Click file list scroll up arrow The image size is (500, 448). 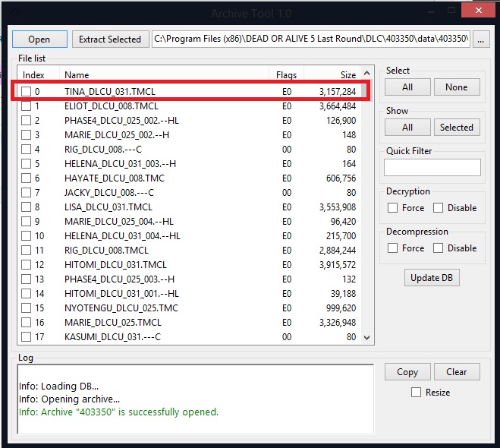click(366, 73)
